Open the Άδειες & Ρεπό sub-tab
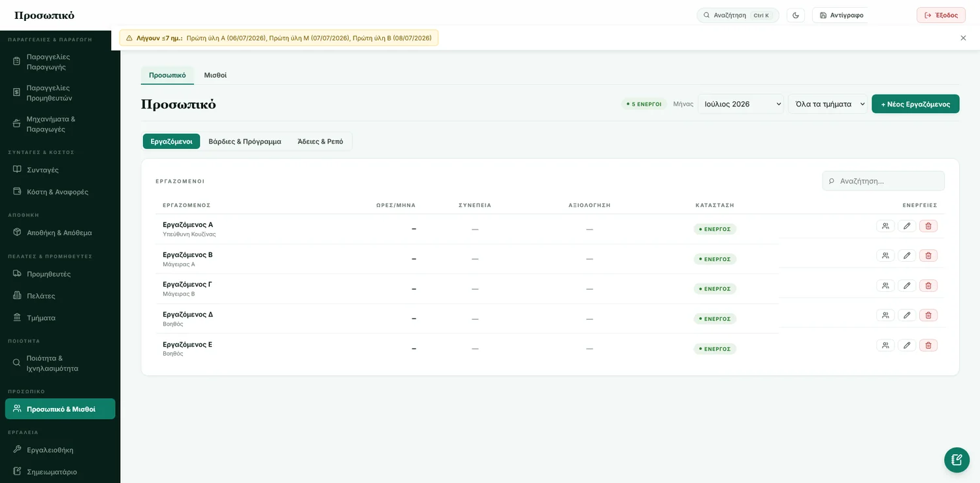The height and width of the screenshot is (483, 980). tap(320, 142)
